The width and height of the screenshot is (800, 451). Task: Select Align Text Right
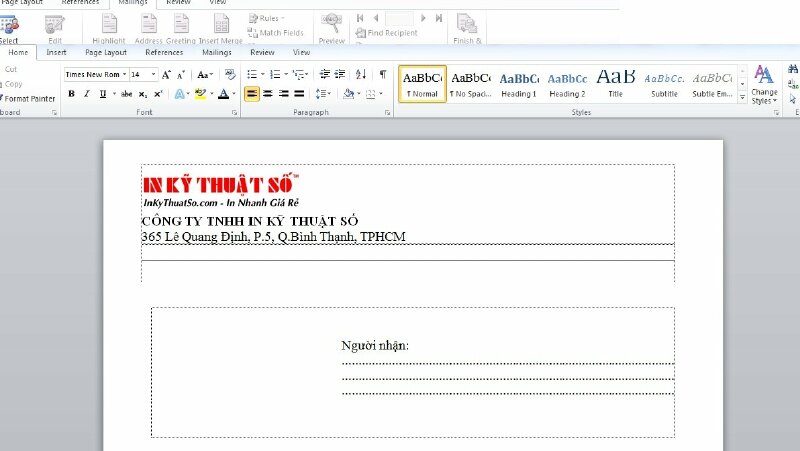[x=284, y=94]
